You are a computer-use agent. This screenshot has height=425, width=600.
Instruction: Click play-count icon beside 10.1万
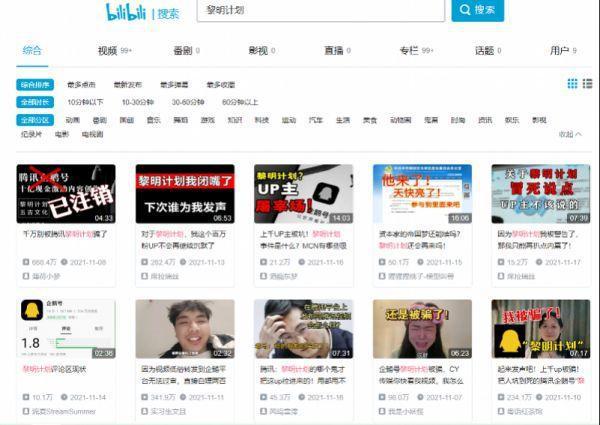(26, 397)
